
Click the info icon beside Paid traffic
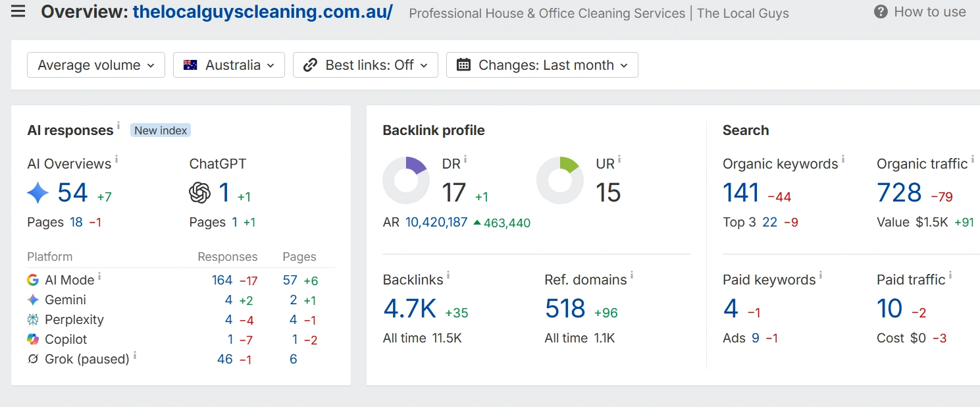tap(950, 275)
